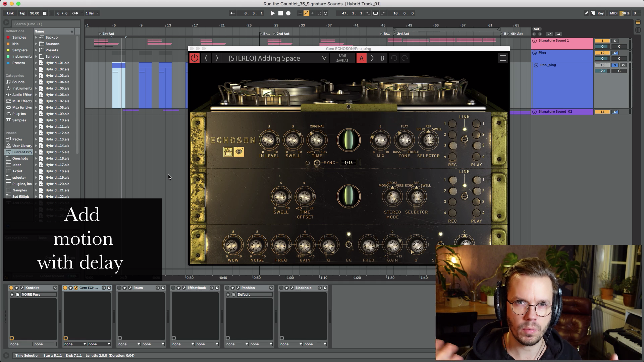The width and height of the screenshot is (644, 362).
Task: Save Blackhole device preset
Action: click(325, 288)
